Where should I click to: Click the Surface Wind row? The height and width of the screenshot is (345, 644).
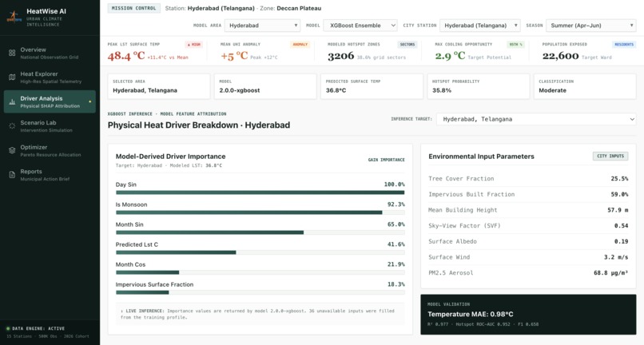[528, 257]
